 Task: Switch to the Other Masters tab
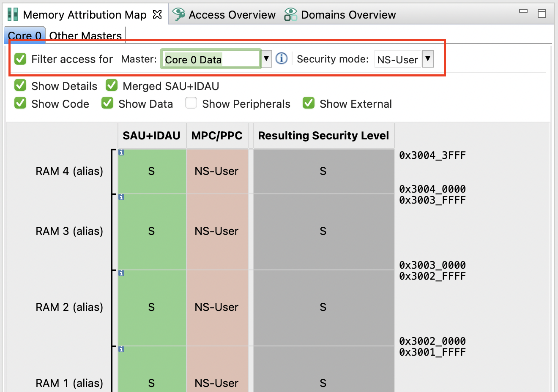[x=85, y=36]
